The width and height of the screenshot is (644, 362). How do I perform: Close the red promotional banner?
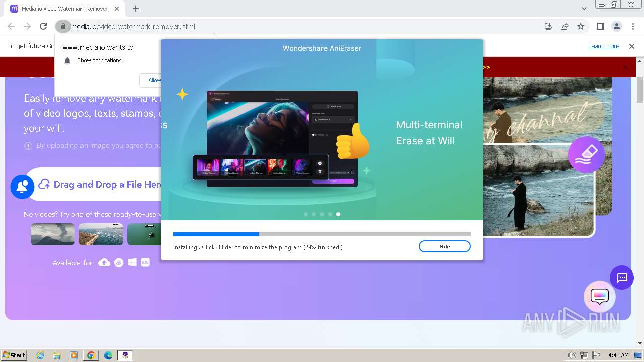(625, 67)
